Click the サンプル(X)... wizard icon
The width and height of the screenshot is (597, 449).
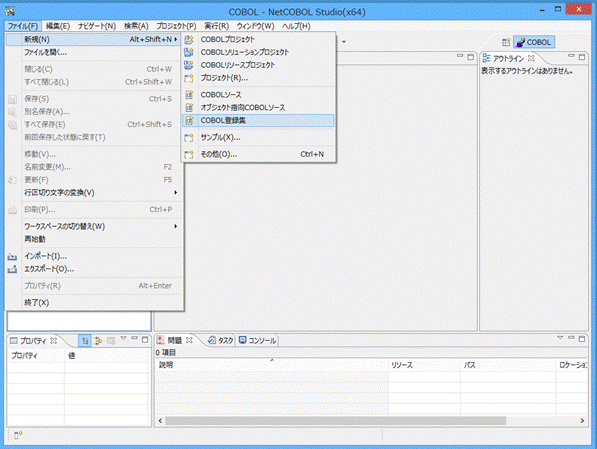[x=189, y=137]
